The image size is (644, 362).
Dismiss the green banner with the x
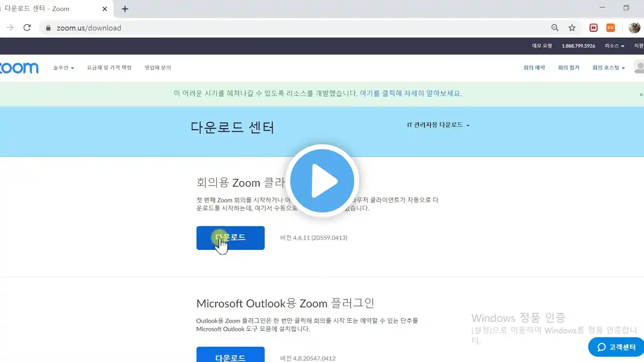(641, 95)
